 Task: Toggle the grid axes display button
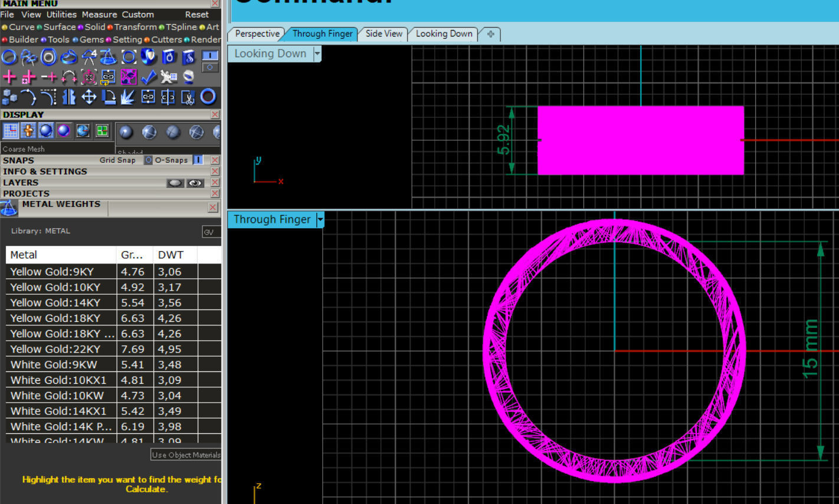(11, 131)
